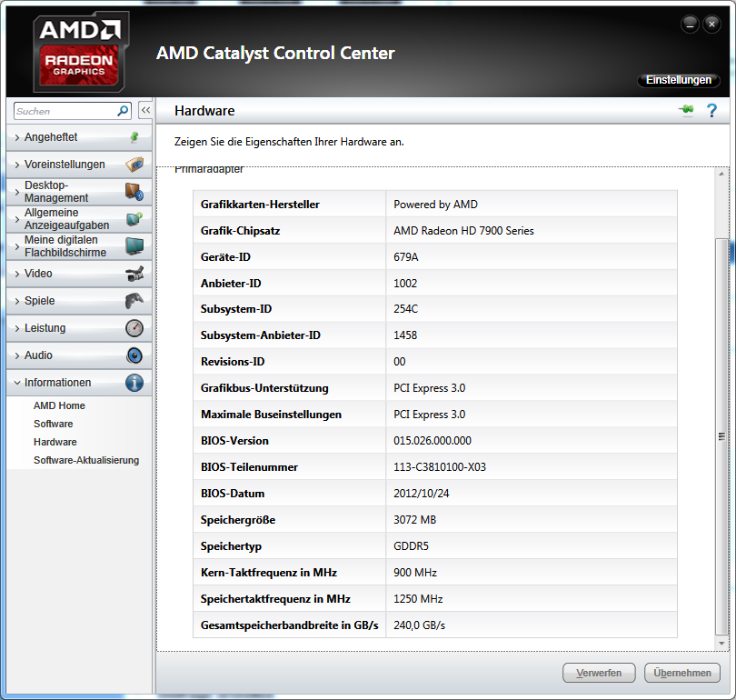Click the 'Maximale Buseinstellungen' row label
This screenshot has width=736, height=700.
coord(272,415)
